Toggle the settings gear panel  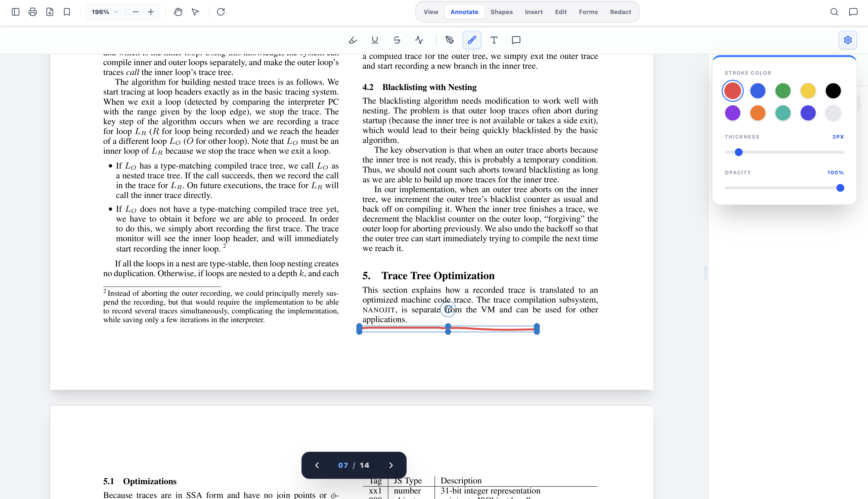coord(848,40)
